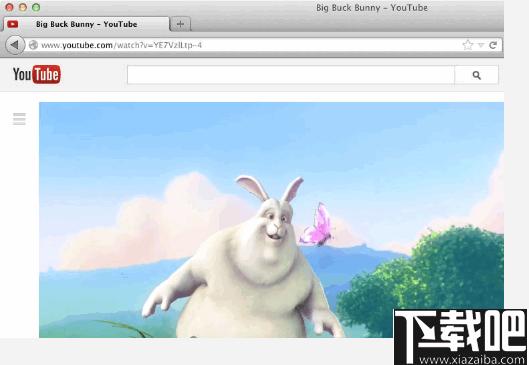
Task: Go back with the browser back arrow
Action: 15,45
